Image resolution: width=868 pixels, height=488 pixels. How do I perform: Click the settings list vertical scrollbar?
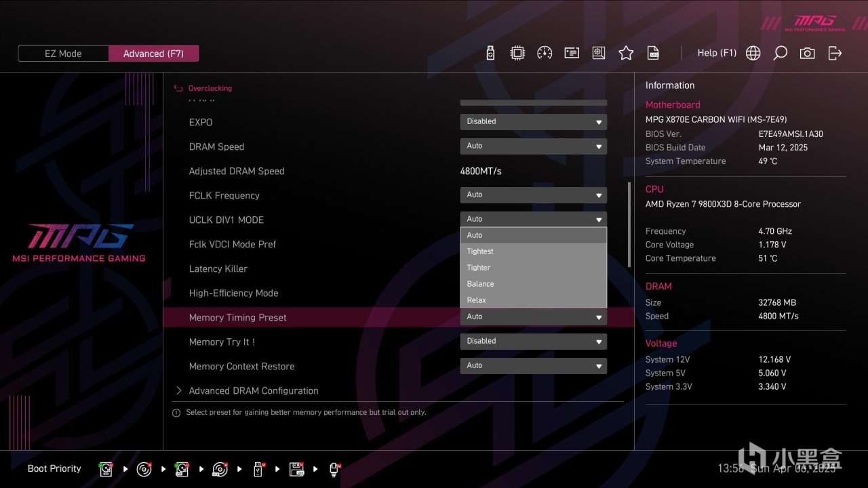point(629,224)
